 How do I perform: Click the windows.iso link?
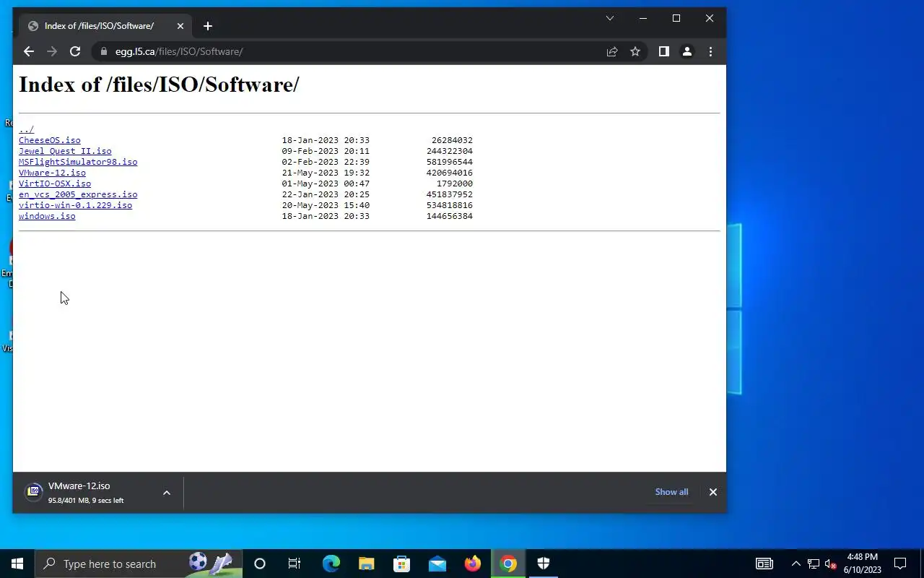(47, 216)
